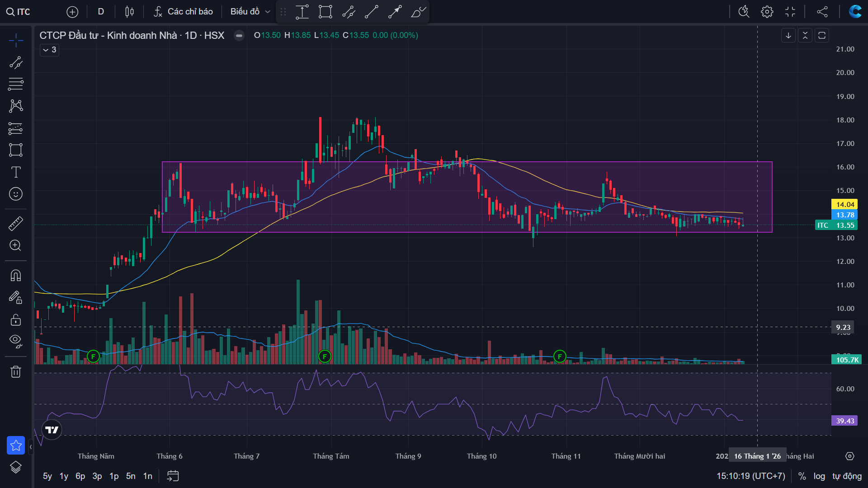
Task: Toggle lock all drawings
Action: 16,320
